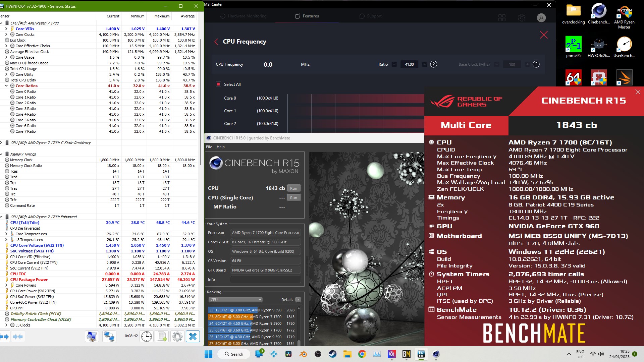The image size is (644, 362).
Task: Click the Windows Start button
Action: coord(208,354)
